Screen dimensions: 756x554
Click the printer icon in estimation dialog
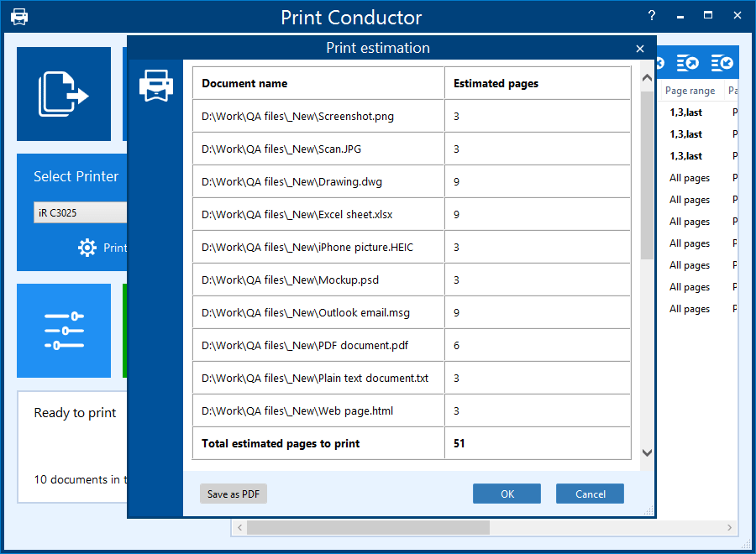point(155,86)
